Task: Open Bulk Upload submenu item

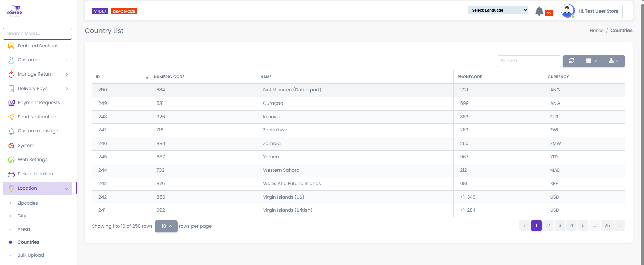Action: pyautogui.click(x=31, y=255)
